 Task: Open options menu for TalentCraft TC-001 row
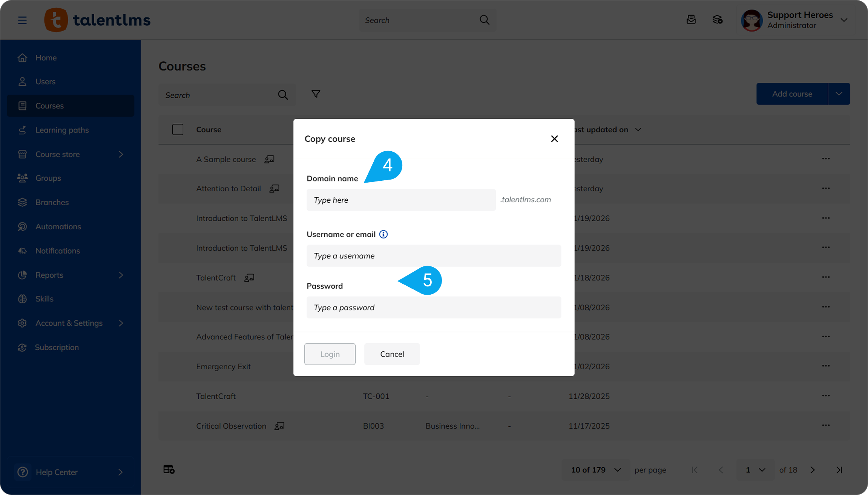tap(825, 396)
